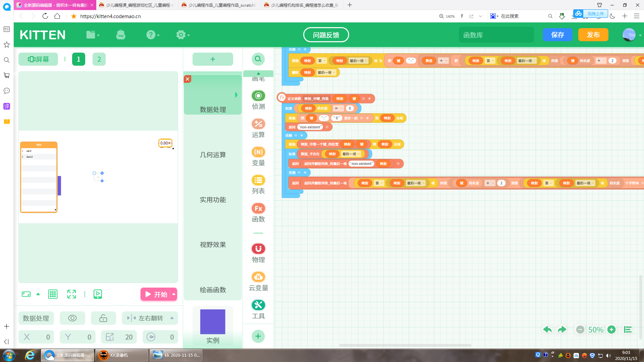
Task: Tidy up blocks with the align icon
Action: (628, 329)
